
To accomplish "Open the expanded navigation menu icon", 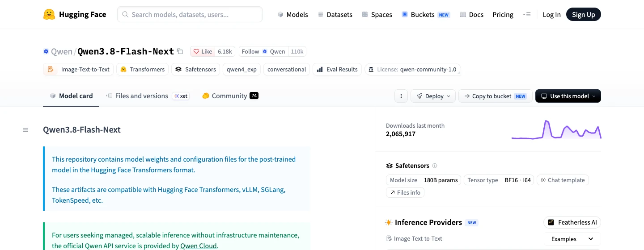I will pos(526,15).
